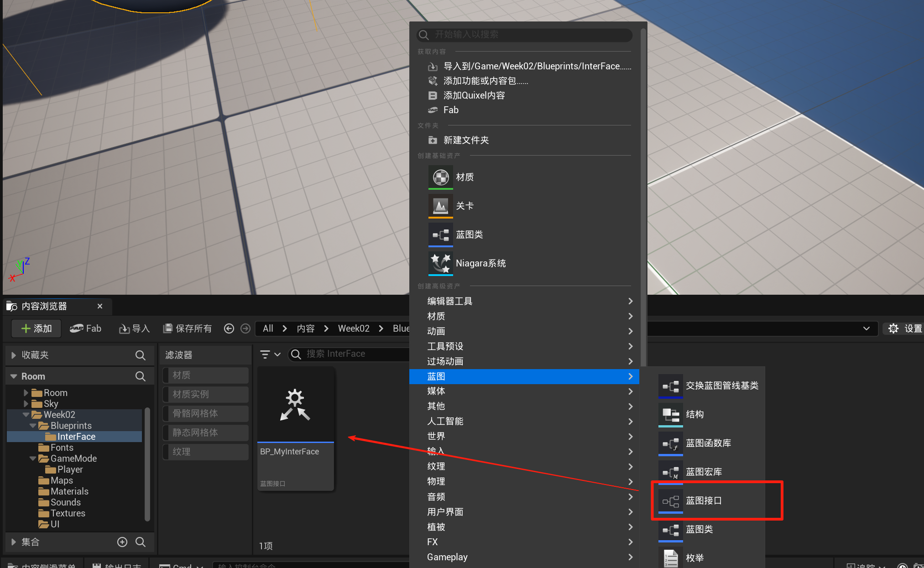Click the history back arrow icon
The width and height of the screenshot is (924, 568).
229,328
